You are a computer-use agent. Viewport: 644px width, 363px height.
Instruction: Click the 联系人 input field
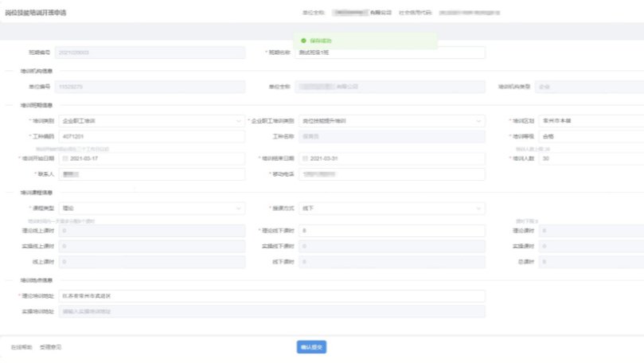[151, 174]
